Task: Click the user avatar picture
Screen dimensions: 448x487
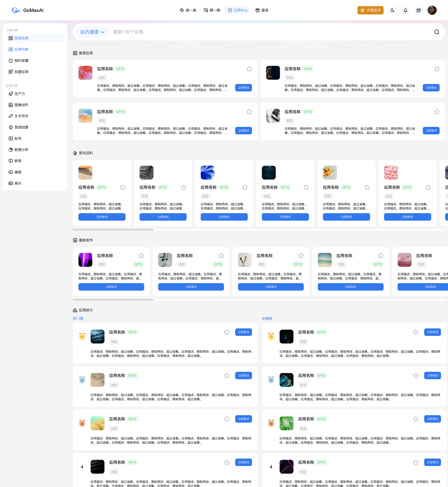Action: click(432, 10)
